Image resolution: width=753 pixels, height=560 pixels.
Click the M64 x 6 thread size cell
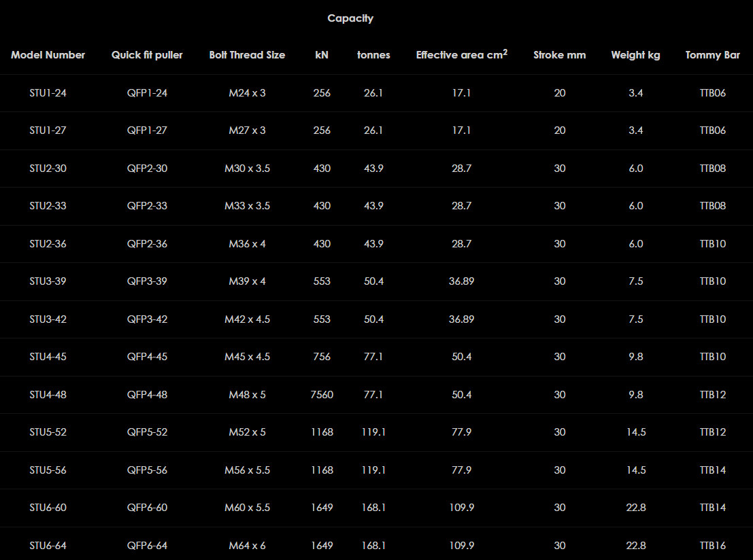[247, 546]
